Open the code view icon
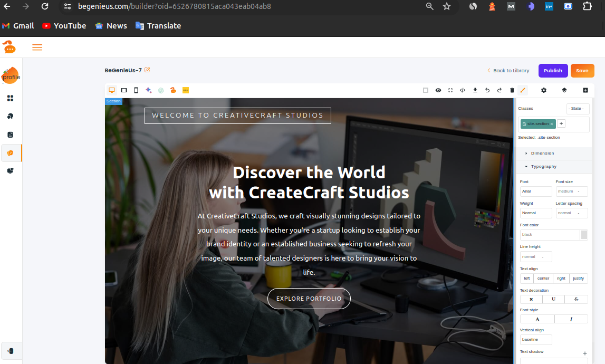605x364 pixels. click(463, 90)
